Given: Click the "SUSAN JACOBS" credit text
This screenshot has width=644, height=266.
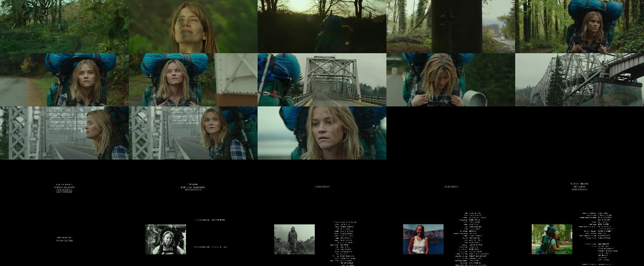Looking at the screenshot, I should (x=64, y=240).
